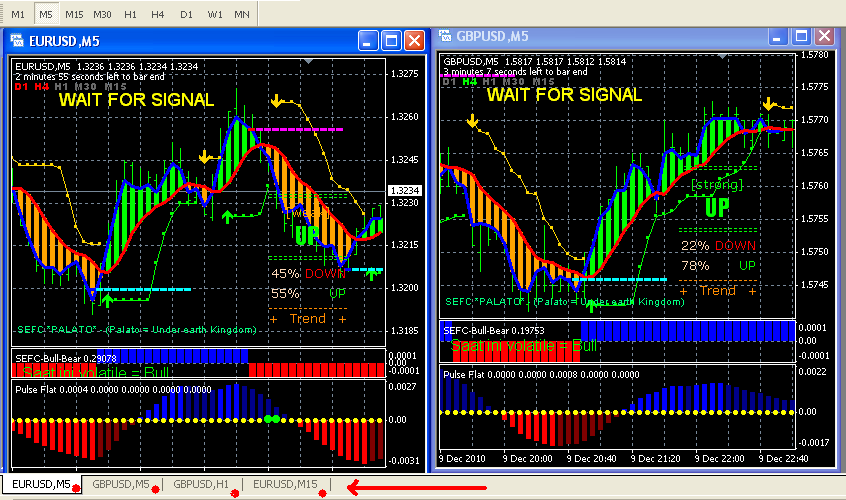Click the [strong] label in GBPUSD chart
This screenshot has height=500, width=846.
(717, 185)
